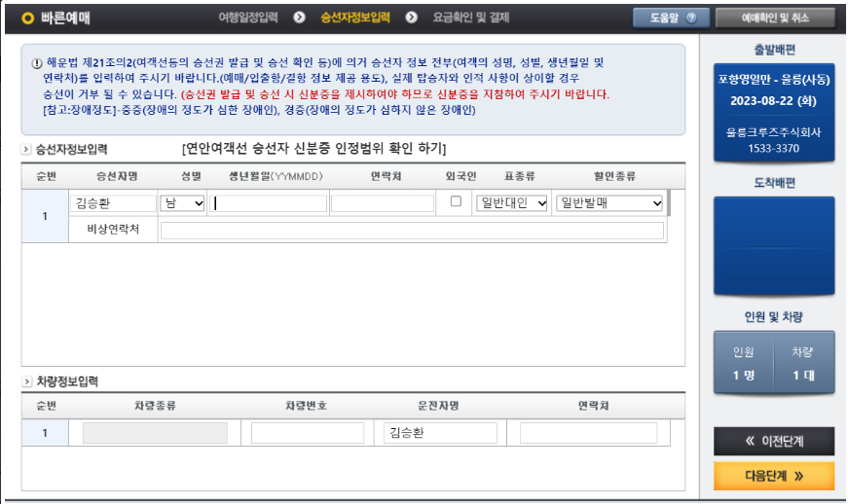Proceed with the 다음단계 button

[774, 476]
